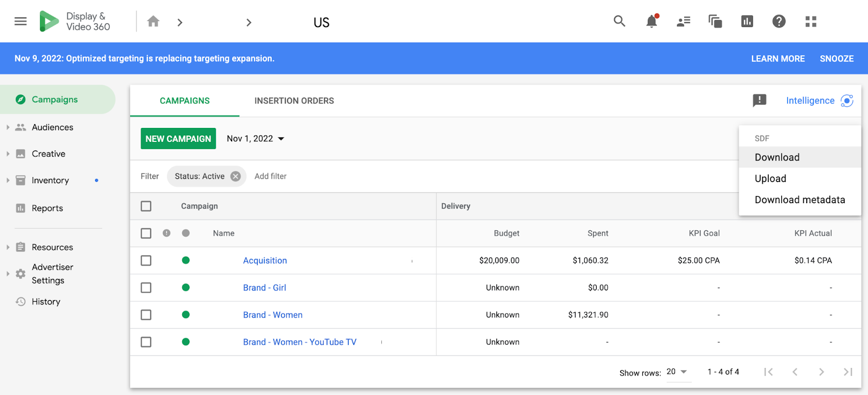Check the Acquisition campaign checkbox

[x=146, y=261]
